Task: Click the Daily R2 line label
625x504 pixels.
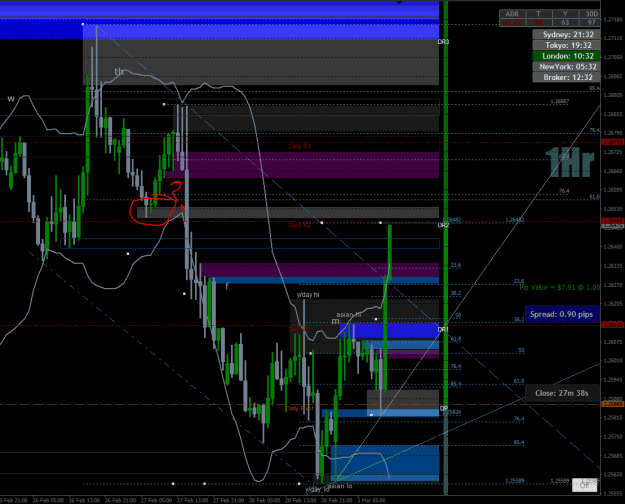Action: pyautogui.click(x=299, y=225)
